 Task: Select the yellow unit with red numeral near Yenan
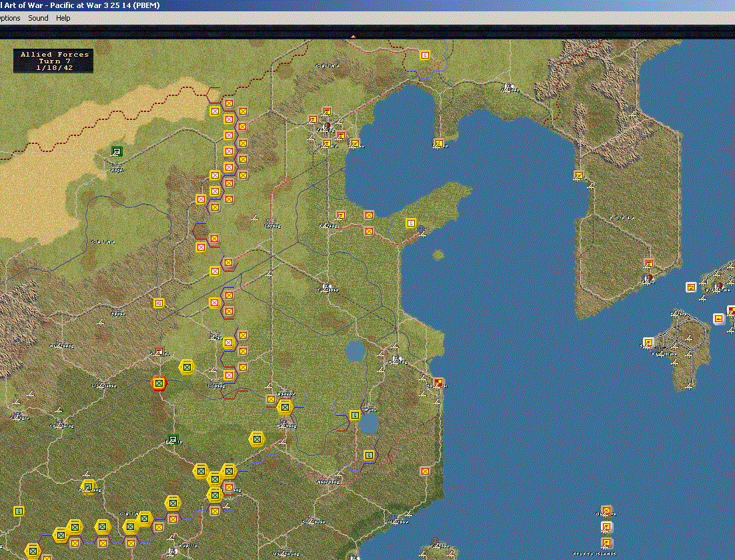click(159, 303)
